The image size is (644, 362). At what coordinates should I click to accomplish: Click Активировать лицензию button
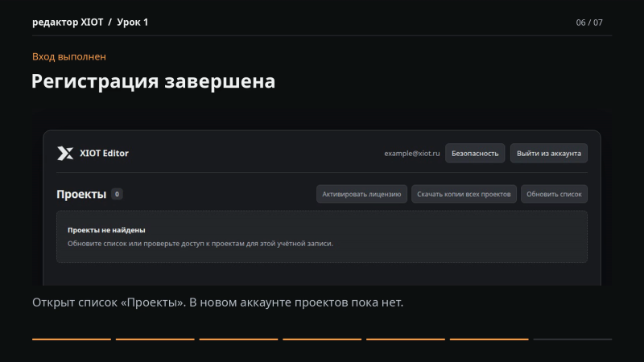(361, 194)
